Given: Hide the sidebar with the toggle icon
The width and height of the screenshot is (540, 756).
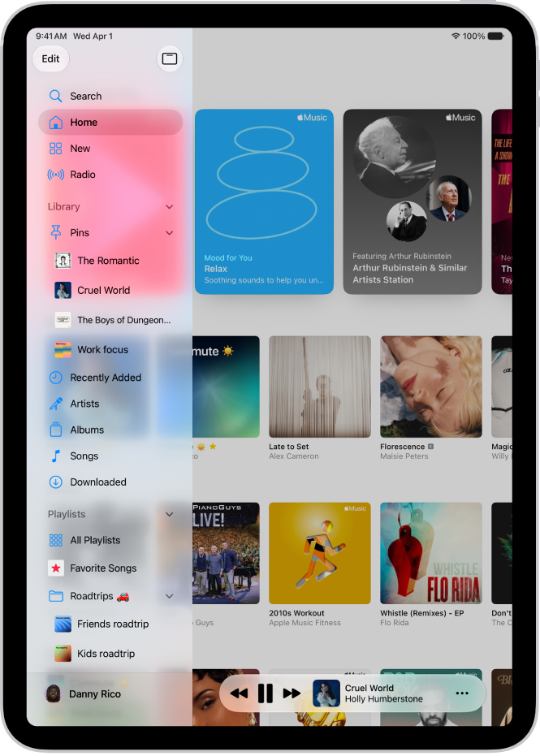Looking at the screenshot, I should click(x=170, y=58).
